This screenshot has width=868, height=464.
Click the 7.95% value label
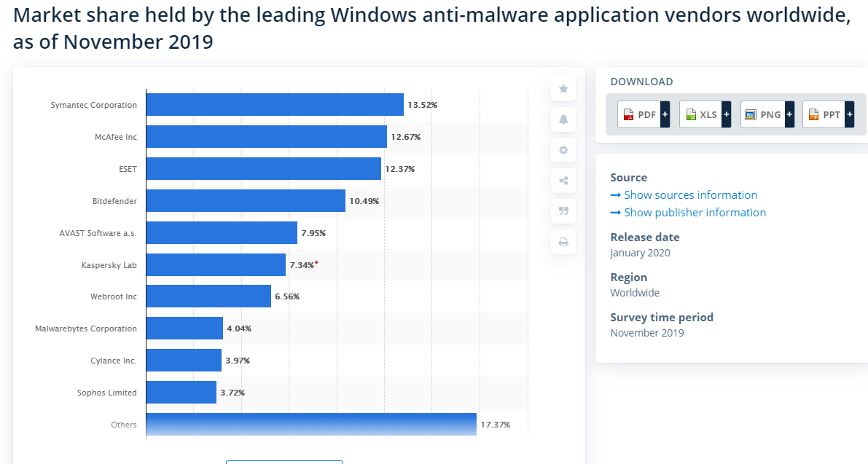[x=313, y=233]
